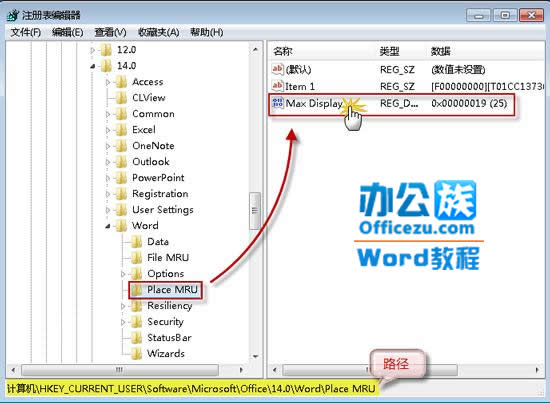Click the Max Display DWORD value icon
The image size is (550, 403).
pyautogui.click(x=277, y=103)
